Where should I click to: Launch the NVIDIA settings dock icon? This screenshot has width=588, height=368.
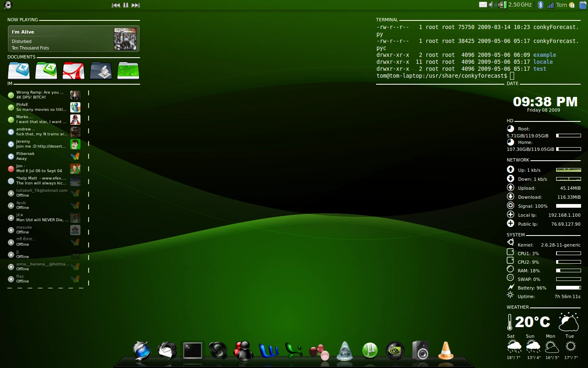pyautogui.click(x=395, y=351)
